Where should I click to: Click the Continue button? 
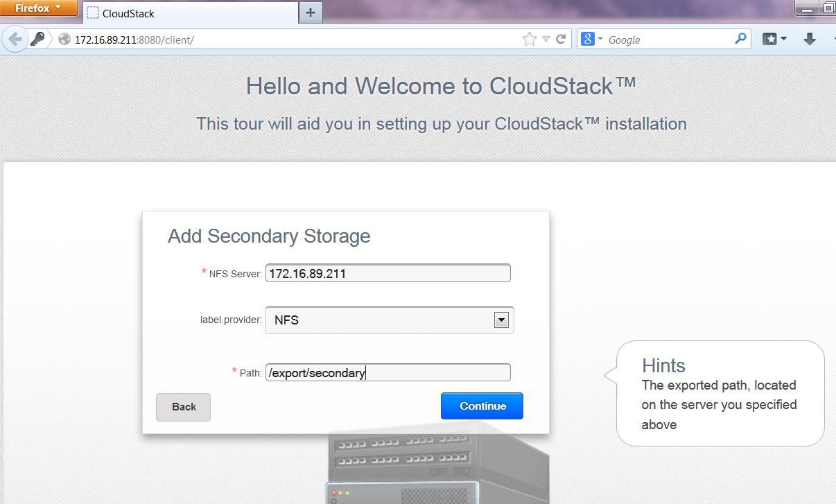[x=482, y=406]
